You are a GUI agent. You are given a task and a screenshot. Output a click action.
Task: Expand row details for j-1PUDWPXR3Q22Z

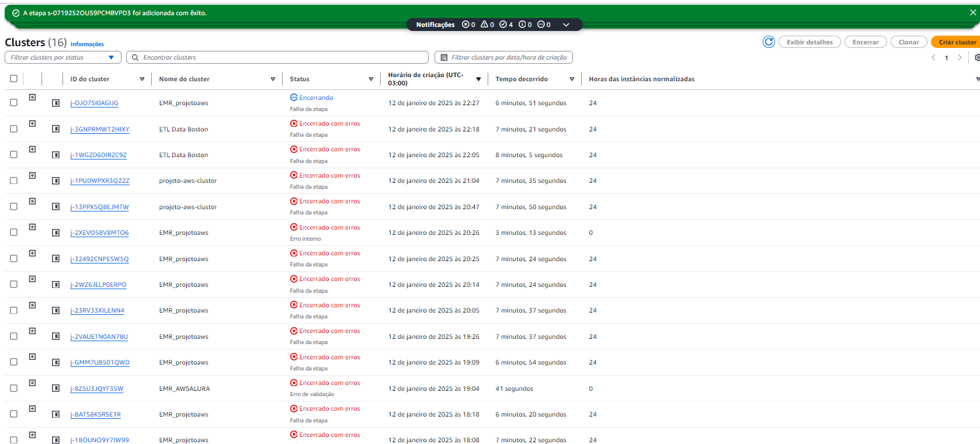pyautogui.click(x=32, y=175)
